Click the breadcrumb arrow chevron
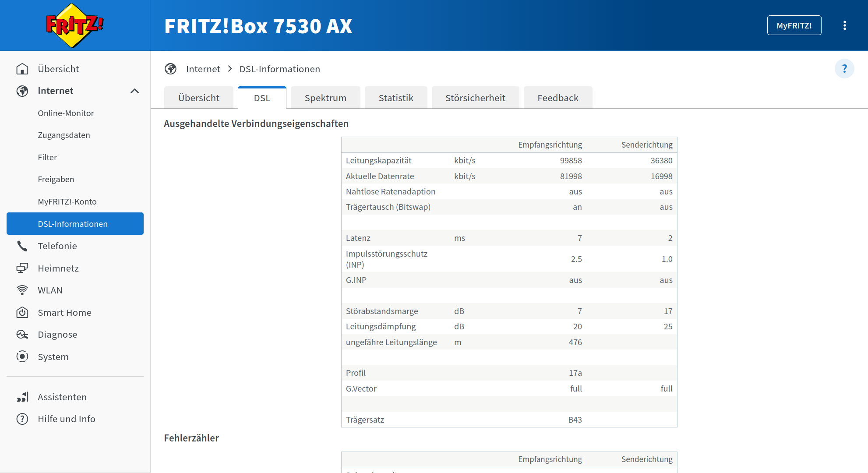The height and width of the screenshot is (473, 868). point(230,69)
